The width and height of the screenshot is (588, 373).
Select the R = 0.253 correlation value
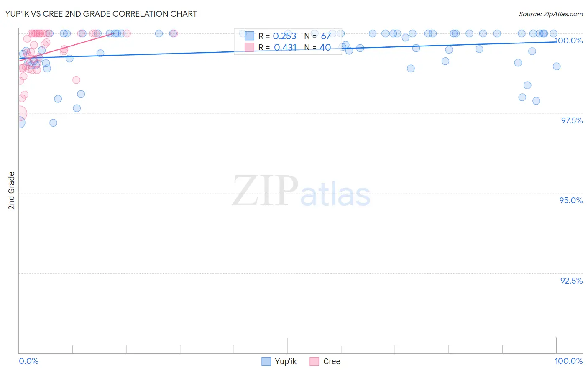pyautogui.click(x=284, y=36)
